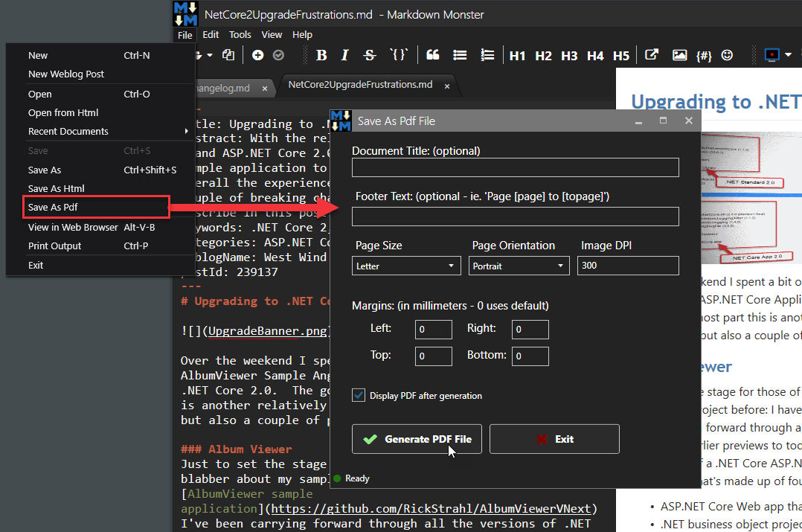Open the Page Size dropdown
802x532 pixels.
[406, 266]
